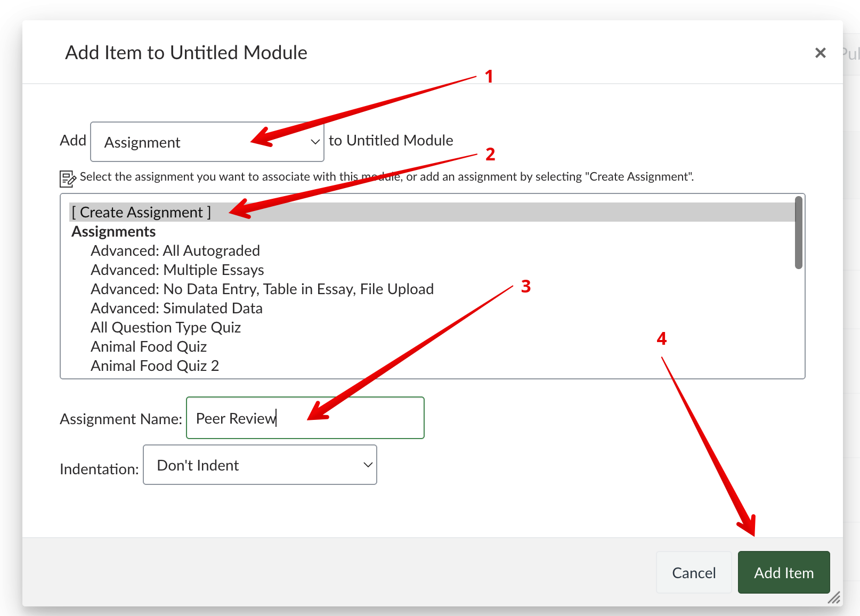Expand the Indentation dropdown

[x=259, y=465]
